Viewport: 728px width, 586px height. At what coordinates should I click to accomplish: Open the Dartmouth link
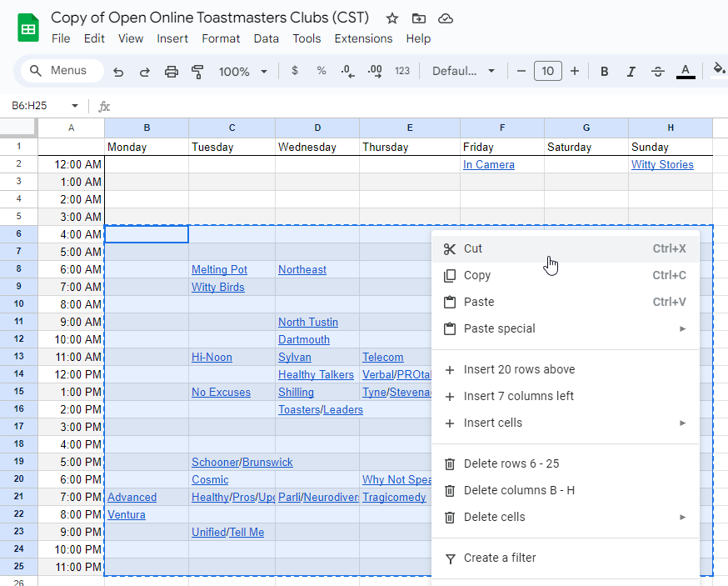pyautogui.click(x=304, y=340)
